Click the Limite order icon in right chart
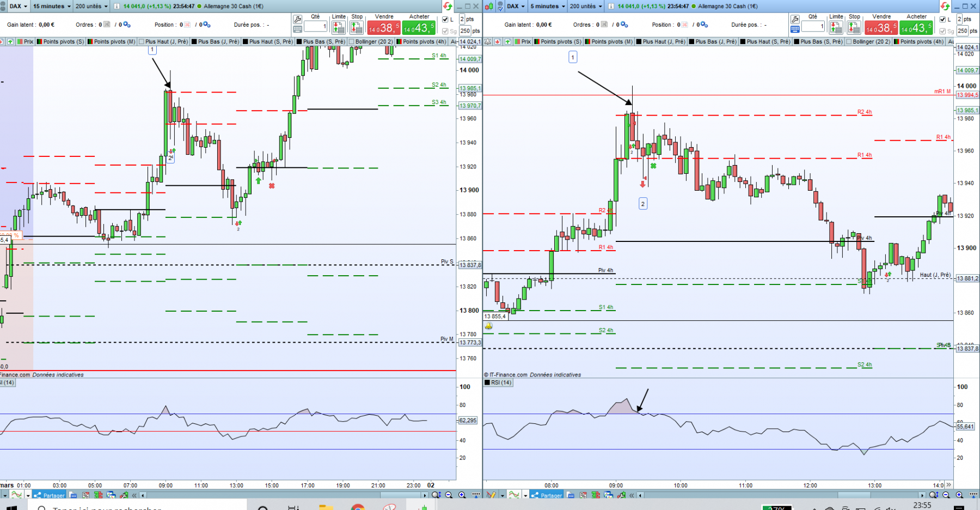Image resolution: width=980 pixels, height=510 pixels. [836, 27]
